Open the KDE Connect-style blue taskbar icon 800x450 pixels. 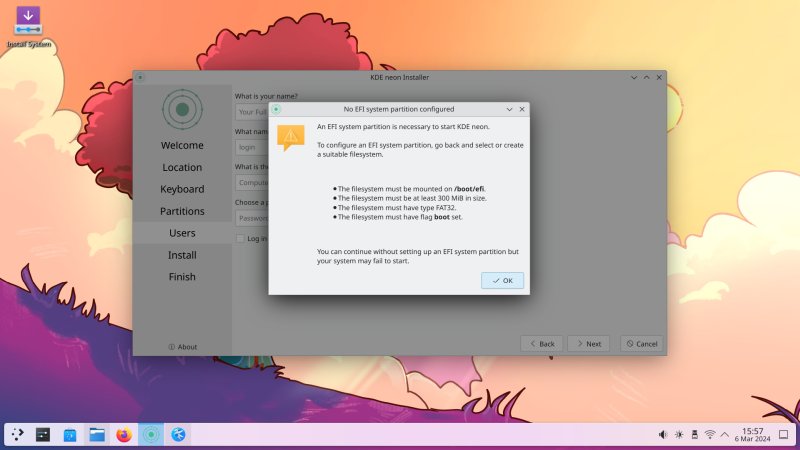(178, 435)
